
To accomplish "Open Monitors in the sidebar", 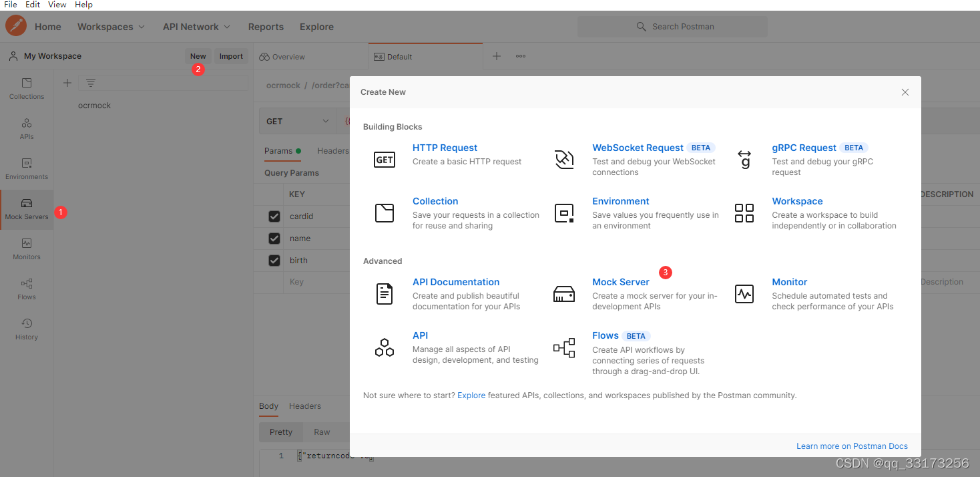I will [x=27, y=249].
